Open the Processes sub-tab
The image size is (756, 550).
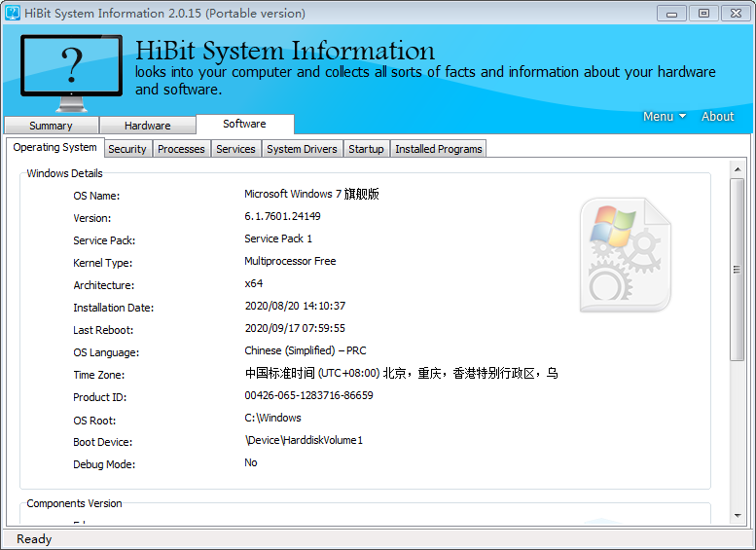(181, 149)
